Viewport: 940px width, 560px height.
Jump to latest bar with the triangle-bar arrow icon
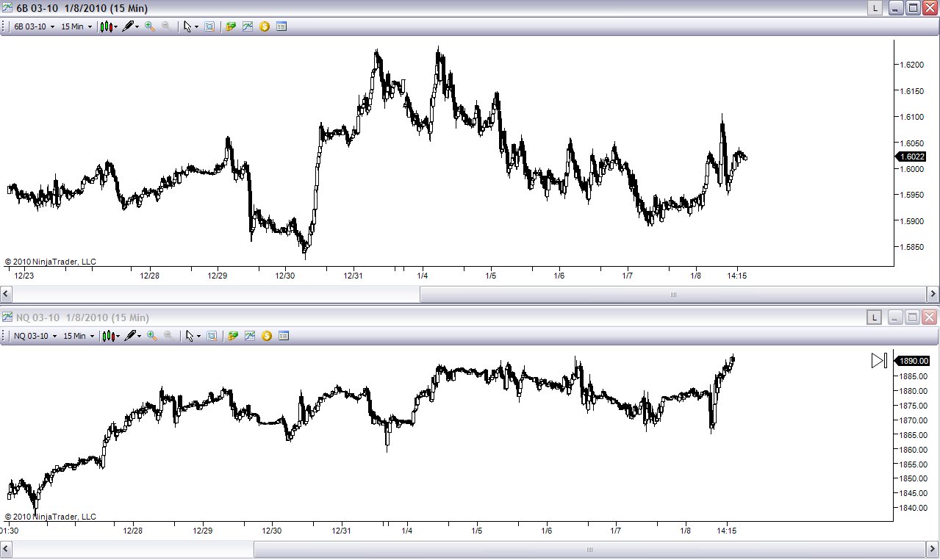click(x=880, y=360)
